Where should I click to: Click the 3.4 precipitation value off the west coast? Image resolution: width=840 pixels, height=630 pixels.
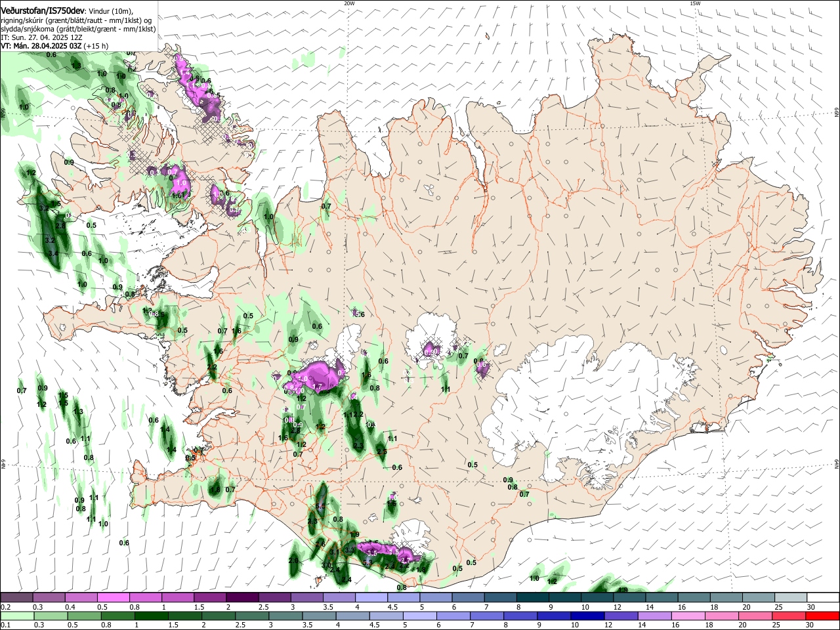pos(53,253)
